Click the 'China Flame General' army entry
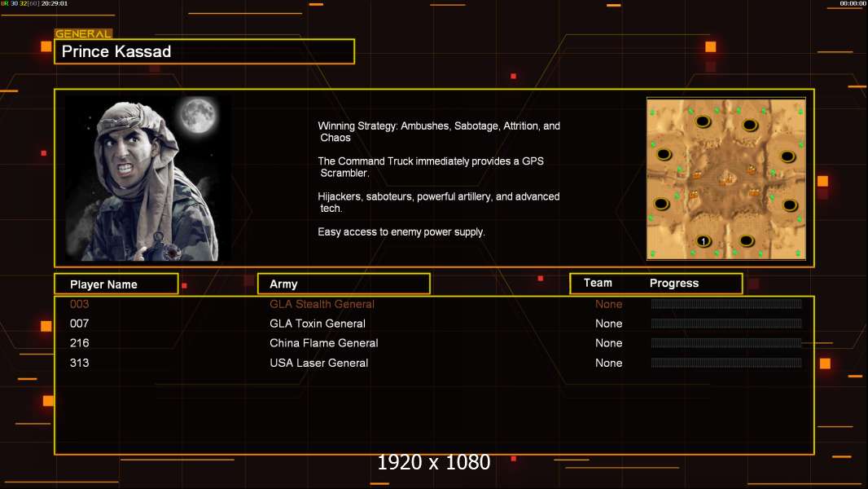Image resolution: width=868 pixels, height=489 pixels. tap(324, 343)
